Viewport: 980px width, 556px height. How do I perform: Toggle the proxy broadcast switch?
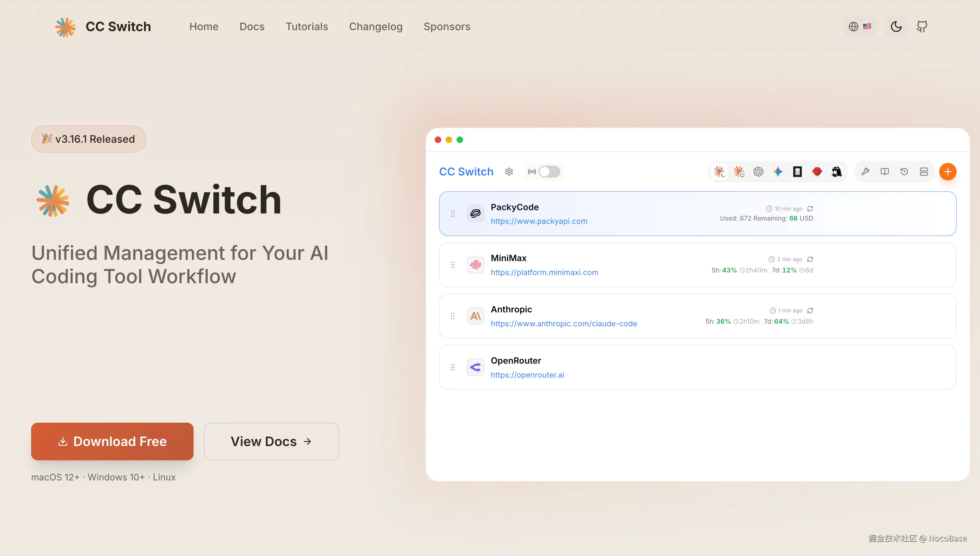(549, 172)
